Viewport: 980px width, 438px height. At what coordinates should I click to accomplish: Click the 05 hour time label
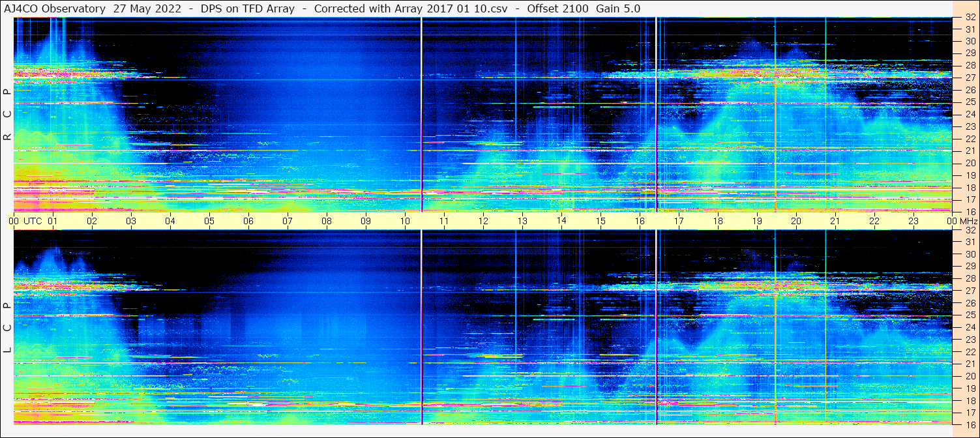coord(209,221)
